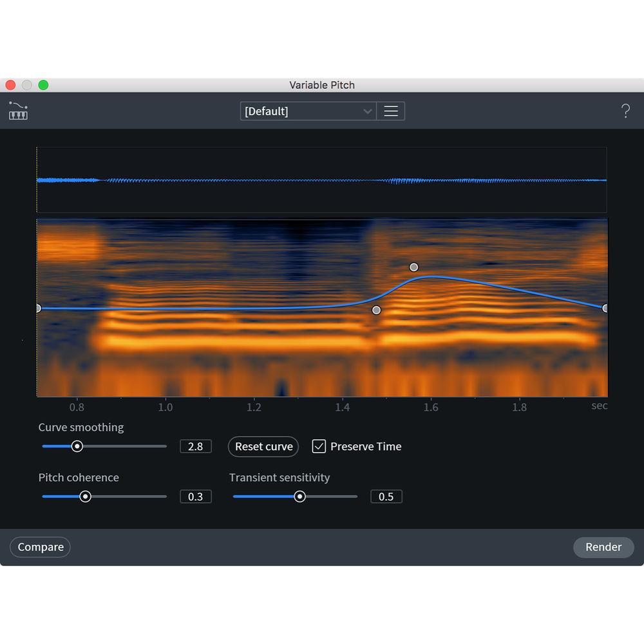Click the Transient sensitivity slider handle

pos(299,496)
